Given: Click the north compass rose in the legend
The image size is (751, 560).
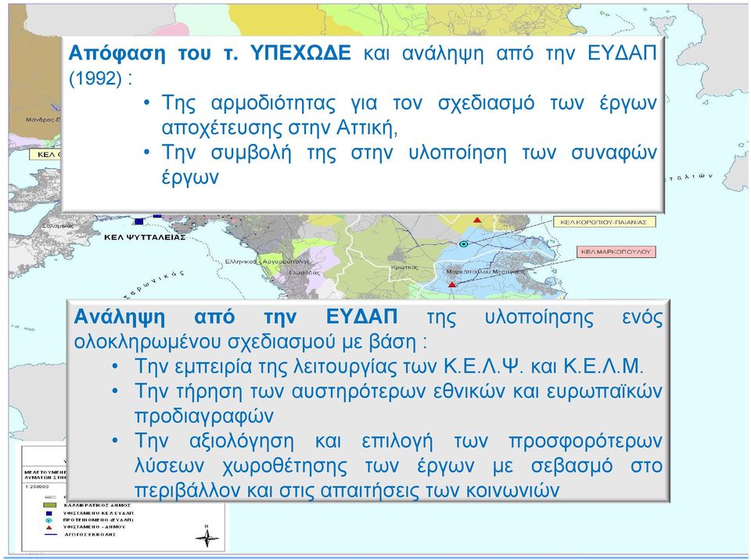Looking at the screenshot, I should (207, 537).
